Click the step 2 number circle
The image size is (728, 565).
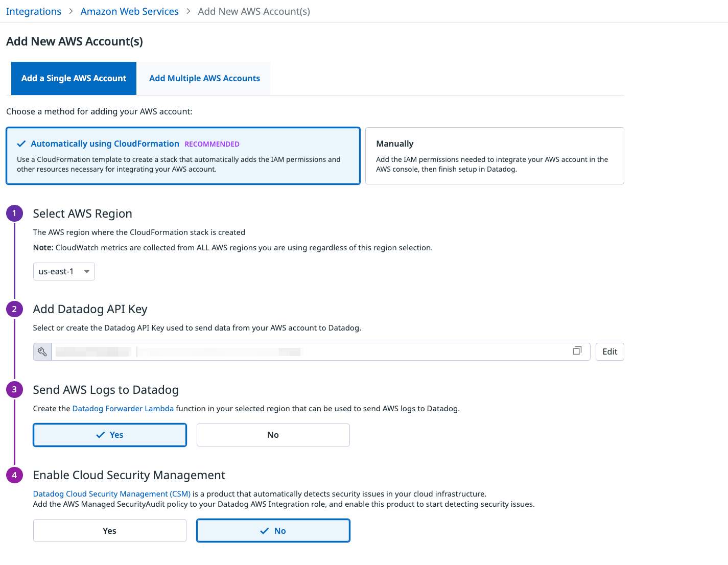coord(14,309)
